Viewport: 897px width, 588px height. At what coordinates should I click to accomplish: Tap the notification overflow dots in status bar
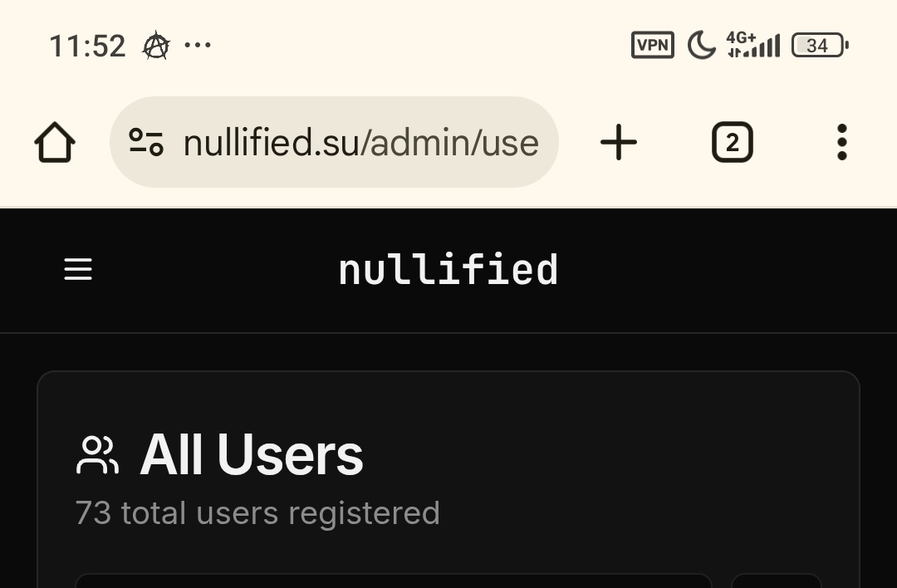point(198,45)
